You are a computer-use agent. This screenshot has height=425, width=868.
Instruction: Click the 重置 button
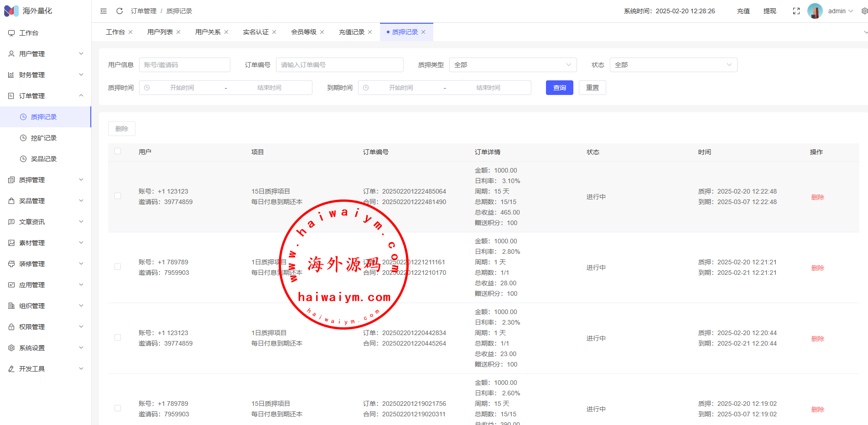tap(592, 88)
